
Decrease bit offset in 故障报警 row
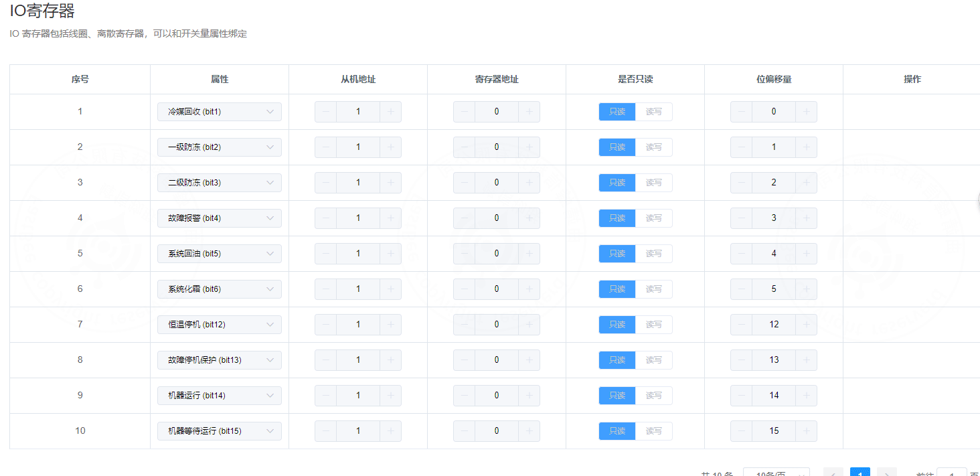pos(741,218)
